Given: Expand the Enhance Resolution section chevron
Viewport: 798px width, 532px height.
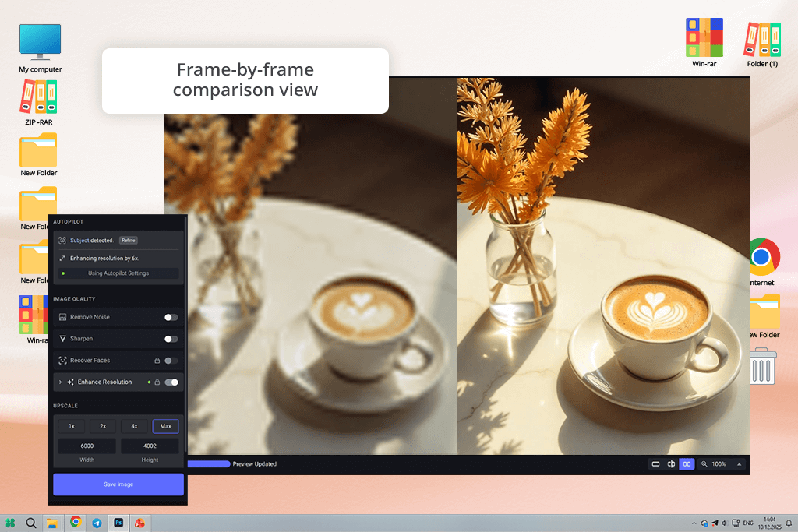Looking at the screenshot, I should pyautogui.click(x=60, y=382).
